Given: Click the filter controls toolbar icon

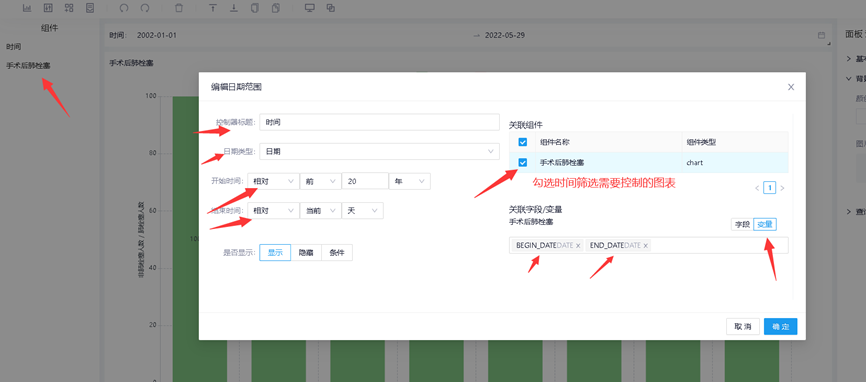Looking at the screenshot, I should [x=48, y=8].
